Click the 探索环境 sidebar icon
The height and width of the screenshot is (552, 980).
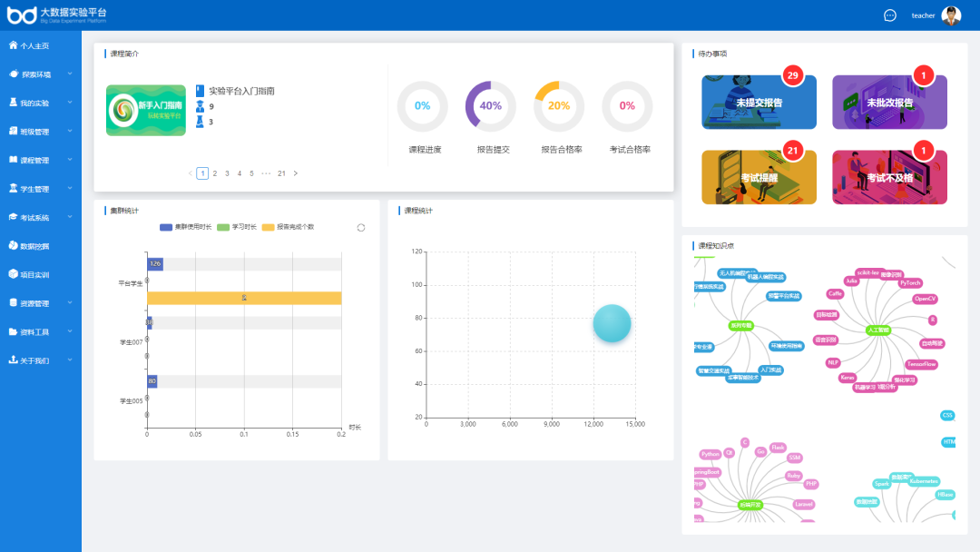coord(13,74)
